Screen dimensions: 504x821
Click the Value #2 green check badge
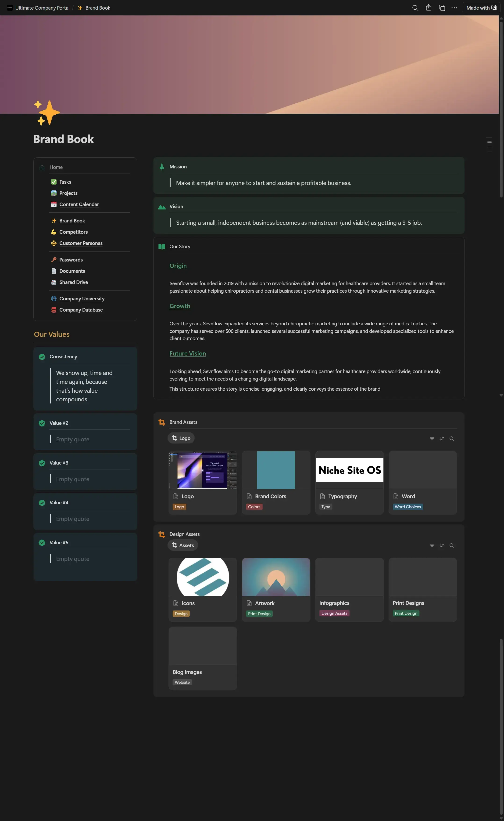click(42, 423)
